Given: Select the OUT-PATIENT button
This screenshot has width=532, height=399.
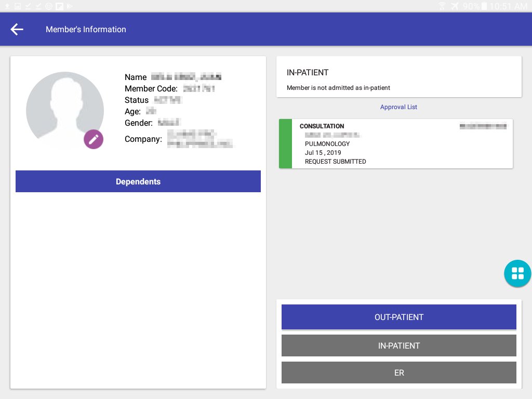Looking at the screenshot, I should [x=399, y=317].
